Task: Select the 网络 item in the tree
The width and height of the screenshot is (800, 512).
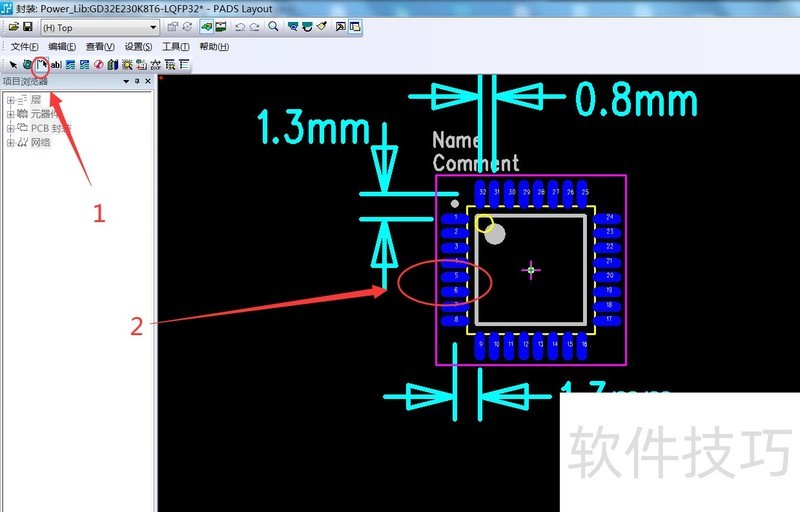Action: 40,142
